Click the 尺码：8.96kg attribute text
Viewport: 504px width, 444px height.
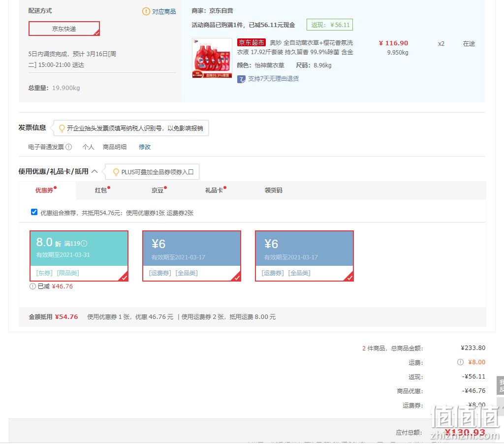(314, 65)
